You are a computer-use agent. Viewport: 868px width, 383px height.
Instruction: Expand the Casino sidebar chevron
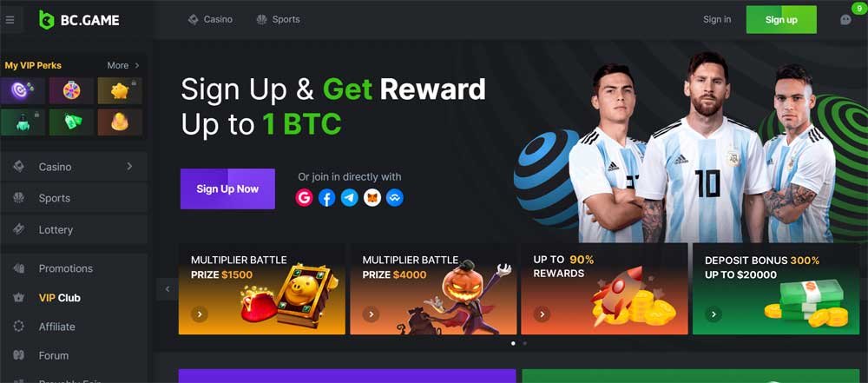point(129,166)
